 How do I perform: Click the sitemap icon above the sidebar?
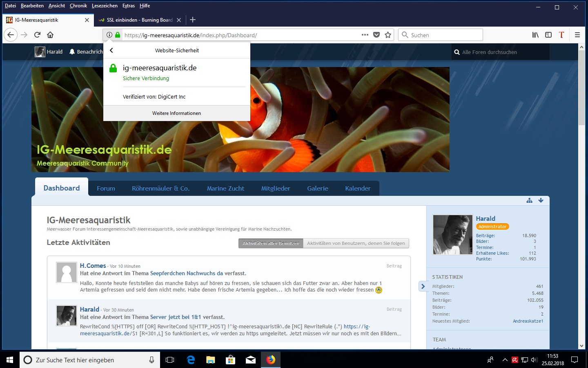click(x=529, y=200)
